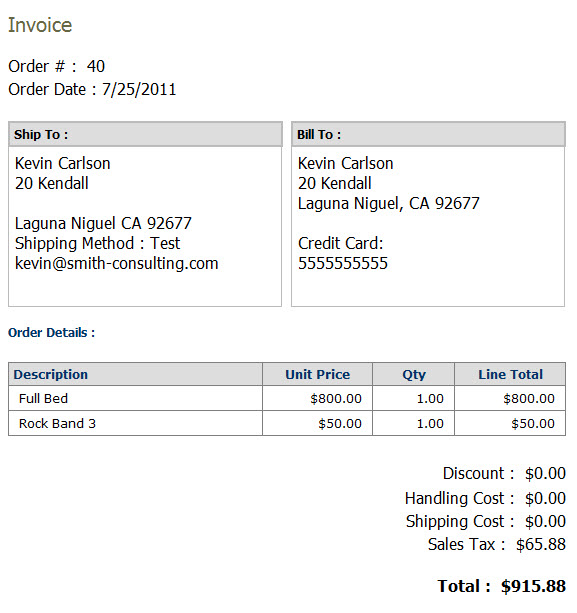
Task: Click the Shipping Cost value
Action: coord(545,522)
